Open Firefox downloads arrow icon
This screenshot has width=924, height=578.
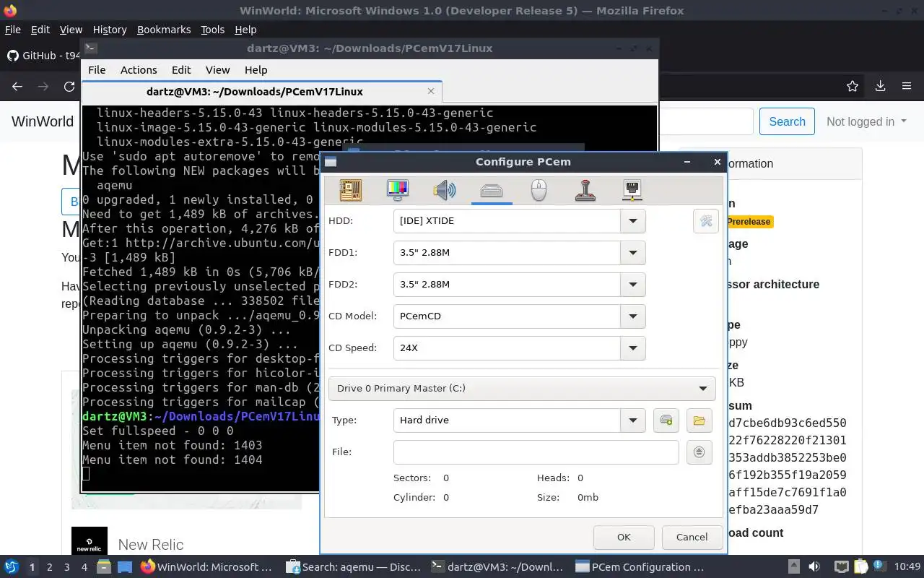point(880,86)
